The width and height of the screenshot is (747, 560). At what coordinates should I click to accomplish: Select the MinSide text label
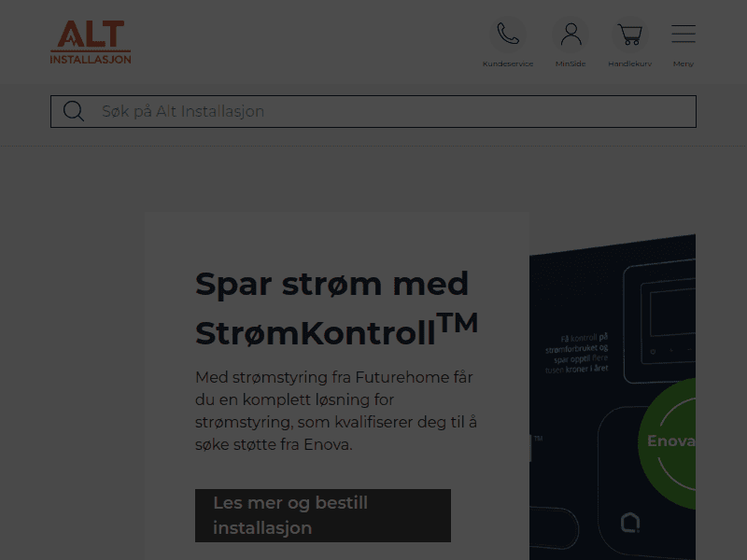coord(571,63)
